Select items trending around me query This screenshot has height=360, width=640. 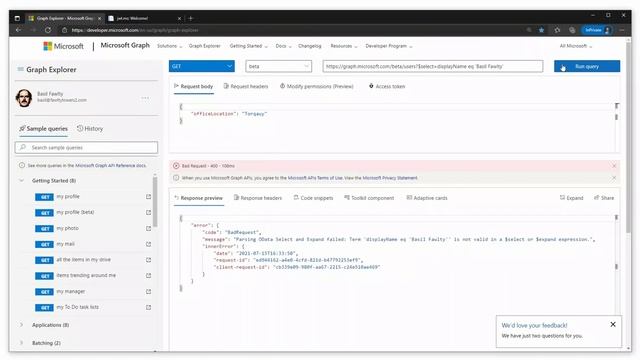click(x=86, y=276)
